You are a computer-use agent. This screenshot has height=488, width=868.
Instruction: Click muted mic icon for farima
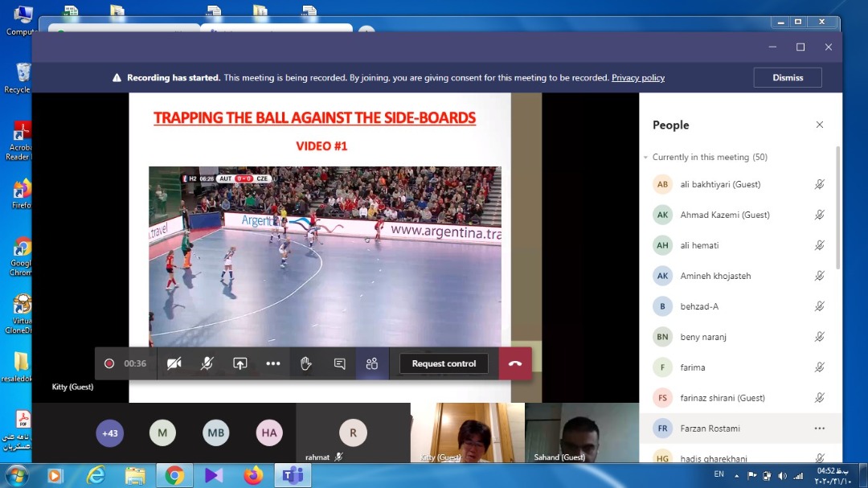819,367
